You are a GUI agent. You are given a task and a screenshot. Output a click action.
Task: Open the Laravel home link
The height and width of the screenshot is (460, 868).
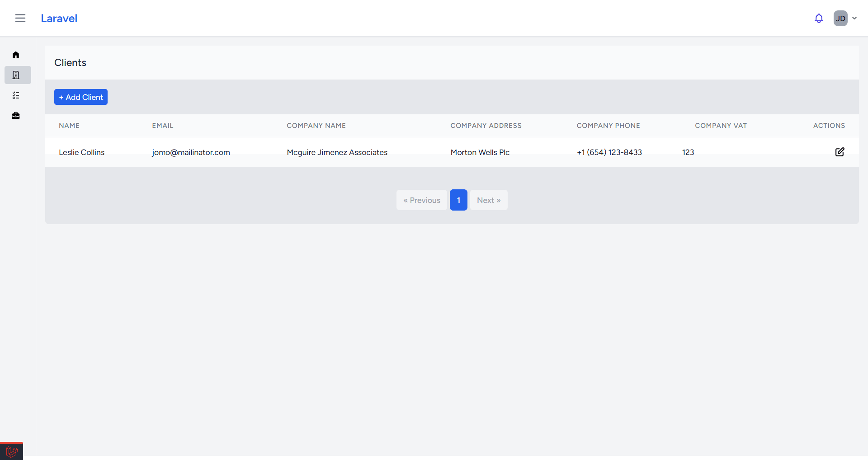point(59,19)
